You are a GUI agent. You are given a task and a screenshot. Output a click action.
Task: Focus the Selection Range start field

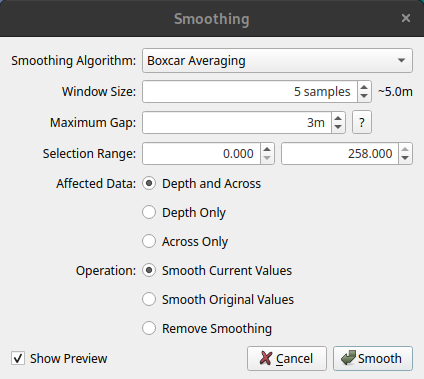pyautogui.click(x=201, y=154)
